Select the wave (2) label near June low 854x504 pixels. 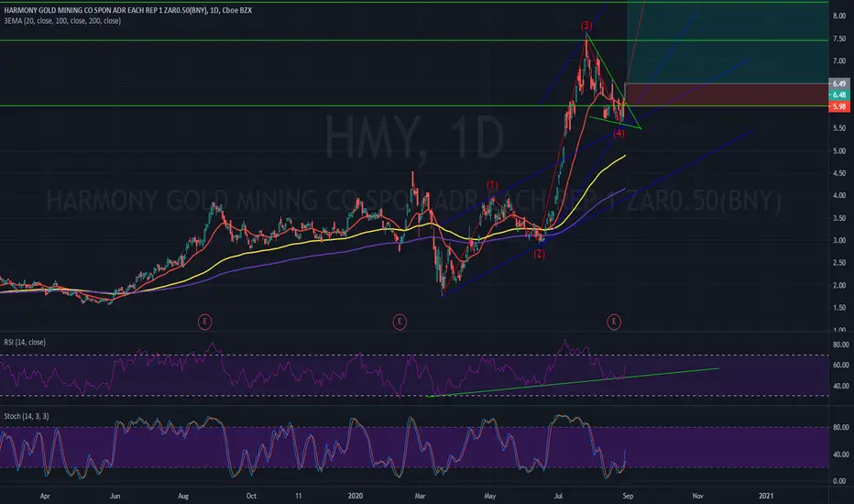tap(539, 253)
